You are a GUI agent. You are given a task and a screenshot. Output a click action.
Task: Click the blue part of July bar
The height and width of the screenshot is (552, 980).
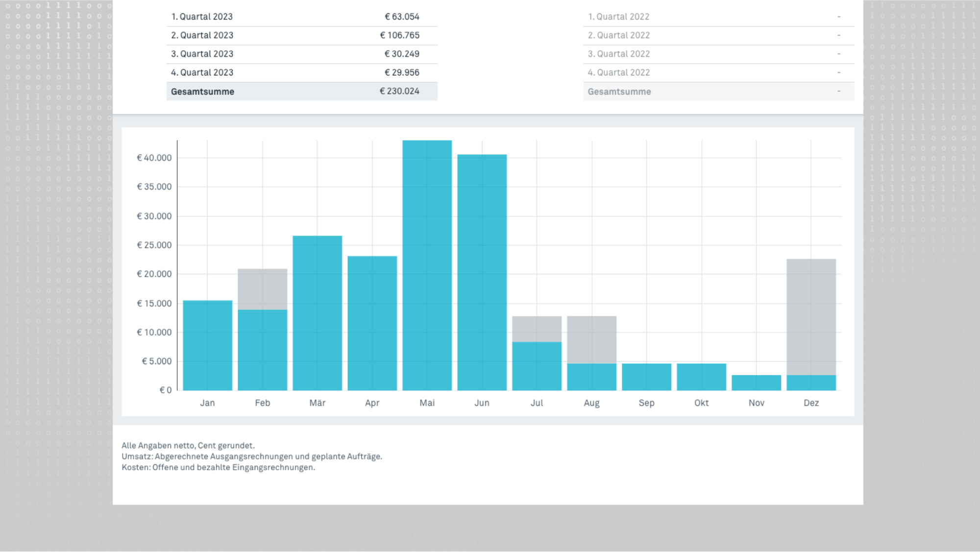[x=537, y=366]
